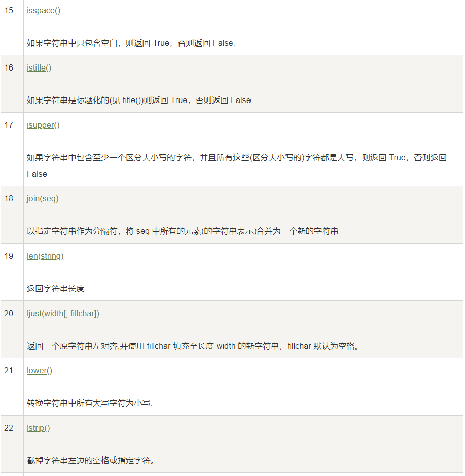This screenshot has height=476, width=465.
Task: Open the join(seq) method link
Action: 42,198
